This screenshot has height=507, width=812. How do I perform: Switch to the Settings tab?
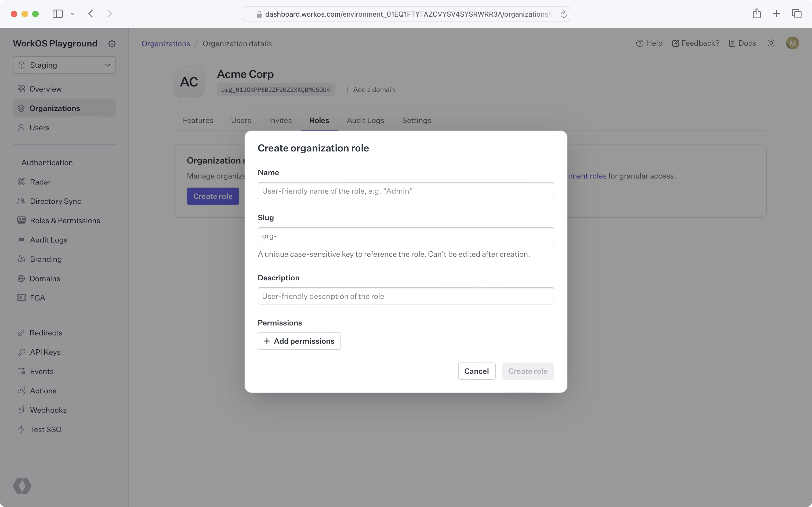[x=416, y=120]
